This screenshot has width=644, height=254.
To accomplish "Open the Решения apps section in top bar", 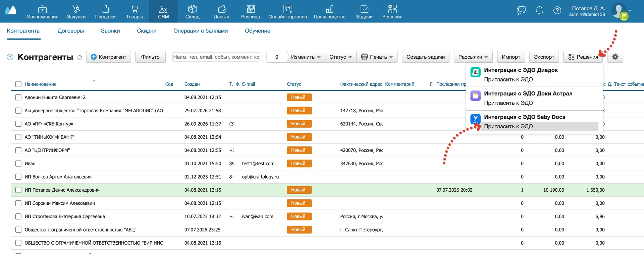I will [392, 12].
